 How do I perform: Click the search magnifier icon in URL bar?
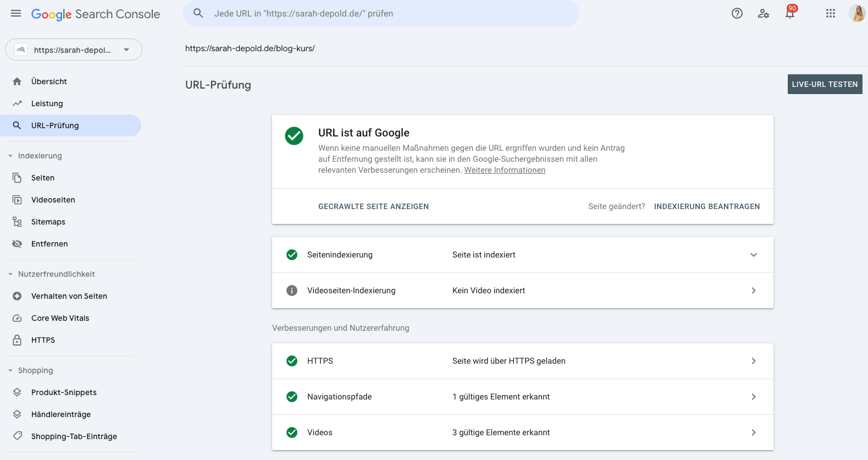click(x=198, y=13)
